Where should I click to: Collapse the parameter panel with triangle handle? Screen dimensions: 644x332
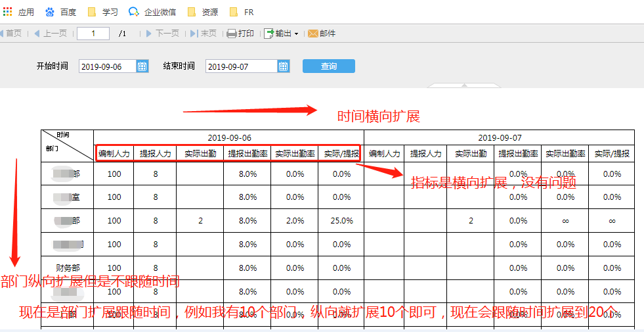click(464, 85)
